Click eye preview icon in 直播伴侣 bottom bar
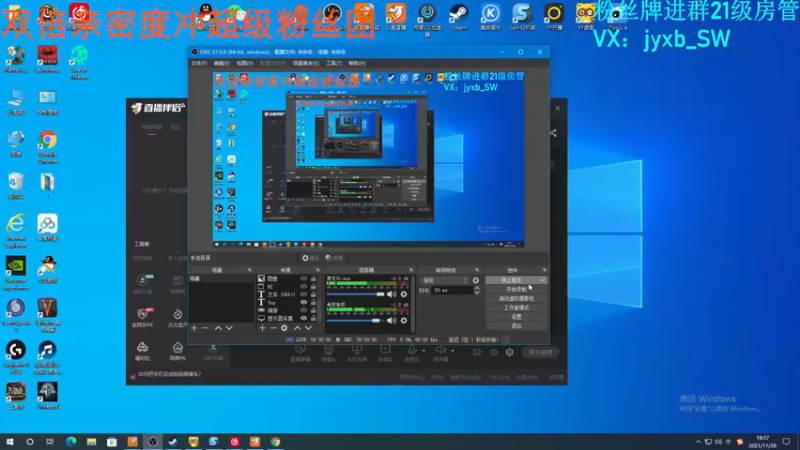The image size is (800, 450). click(493, 352)
